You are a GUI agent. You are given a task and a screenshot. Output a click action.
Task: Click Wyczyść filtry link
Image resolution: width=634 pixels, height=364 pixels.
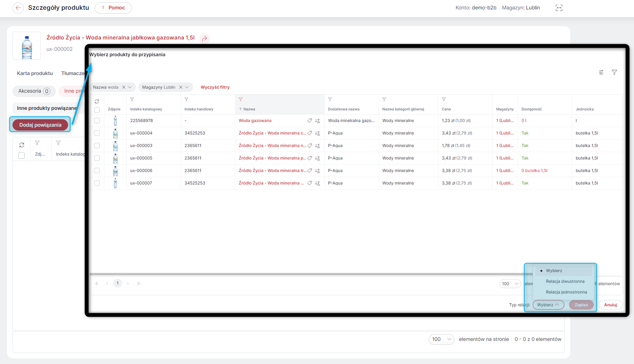coord(215,87)
